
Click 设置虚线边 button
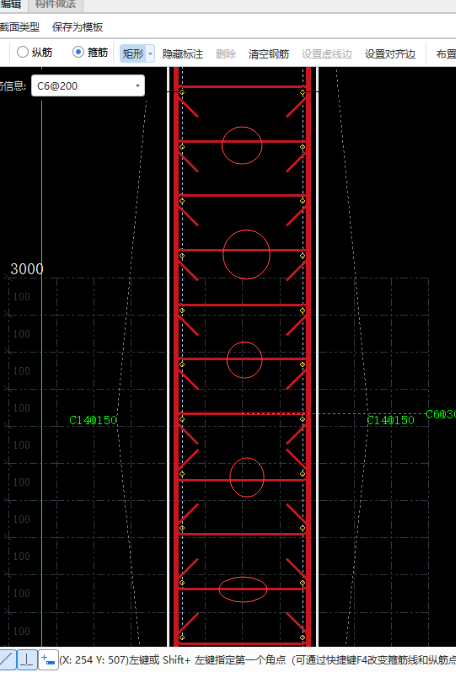[326, 54]
